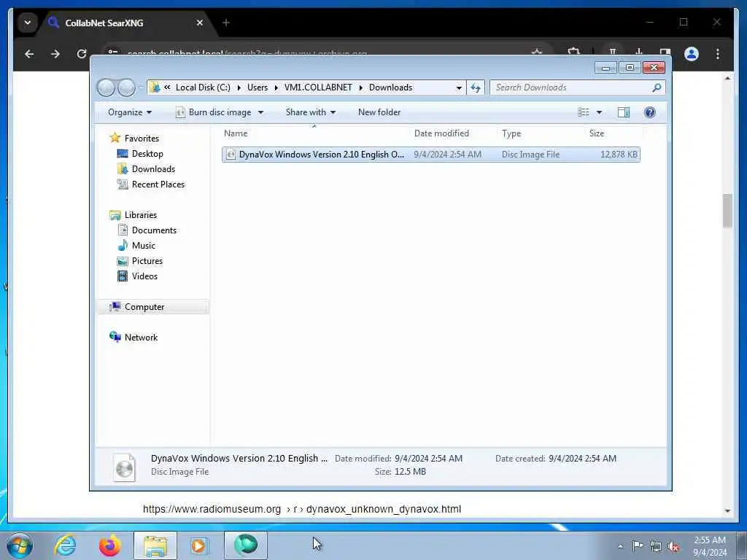
Task: Select Desktop under Favorites
Action: point(147,154)
